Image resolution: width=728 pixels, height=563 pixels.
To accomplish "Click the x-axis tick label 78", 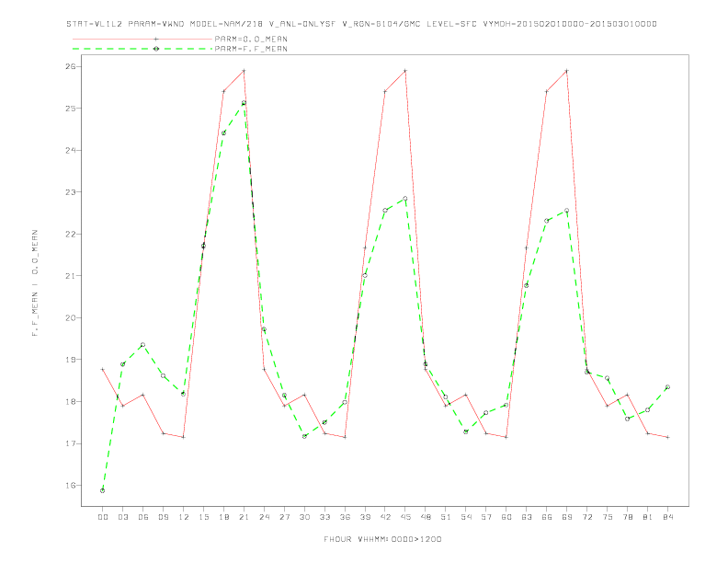I will pyautogui.click(x=627, y=517).
